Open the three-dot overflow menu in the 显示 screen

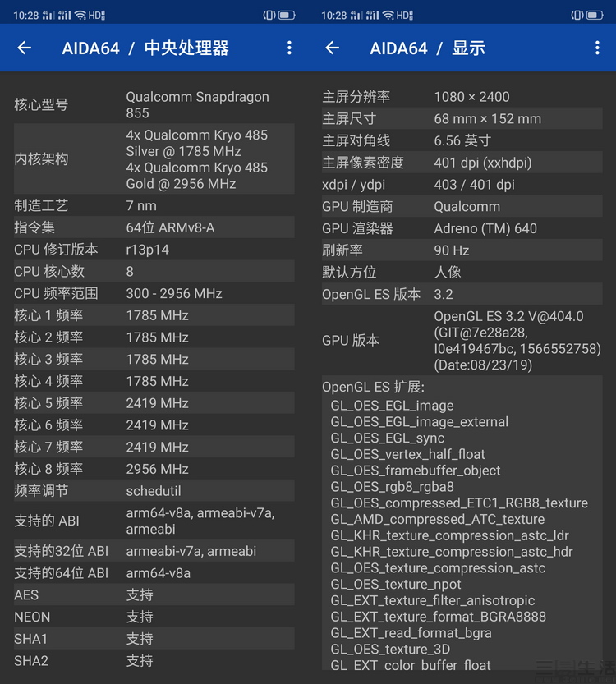(x=597, y=48)
